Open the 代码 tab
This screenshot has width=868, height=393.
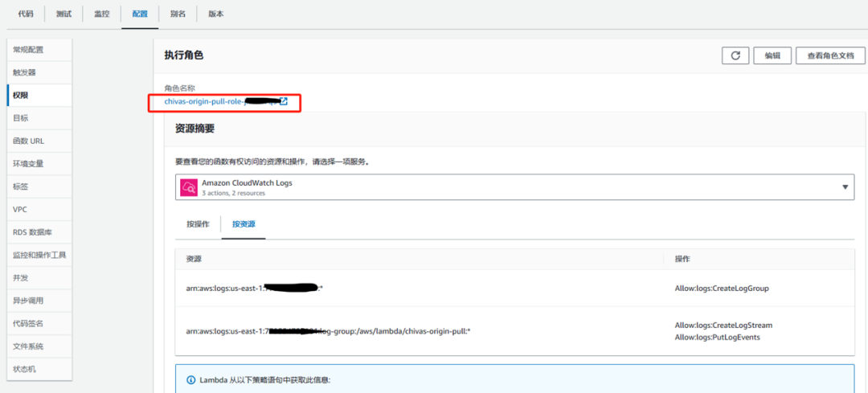pos(26,14)
